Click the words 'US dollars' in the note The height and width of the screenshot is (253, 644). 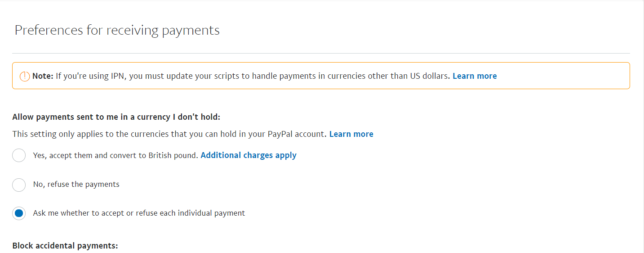[x=430, y=76]
